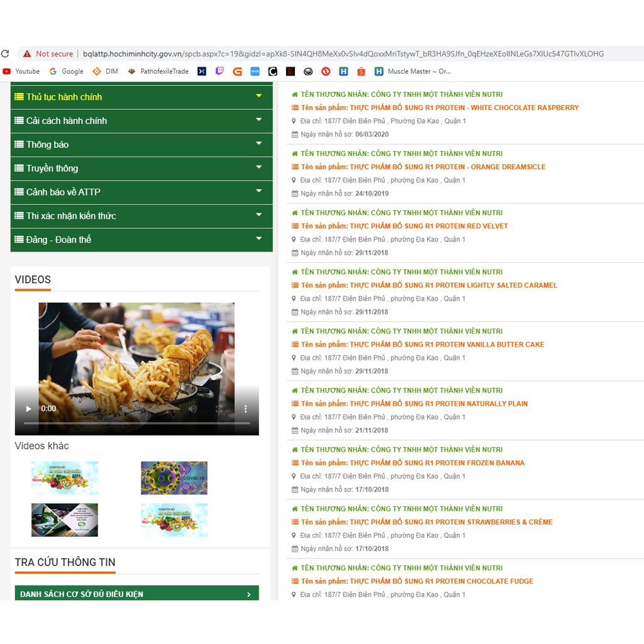Click the video progress seek bar

(x=136, y=424)
